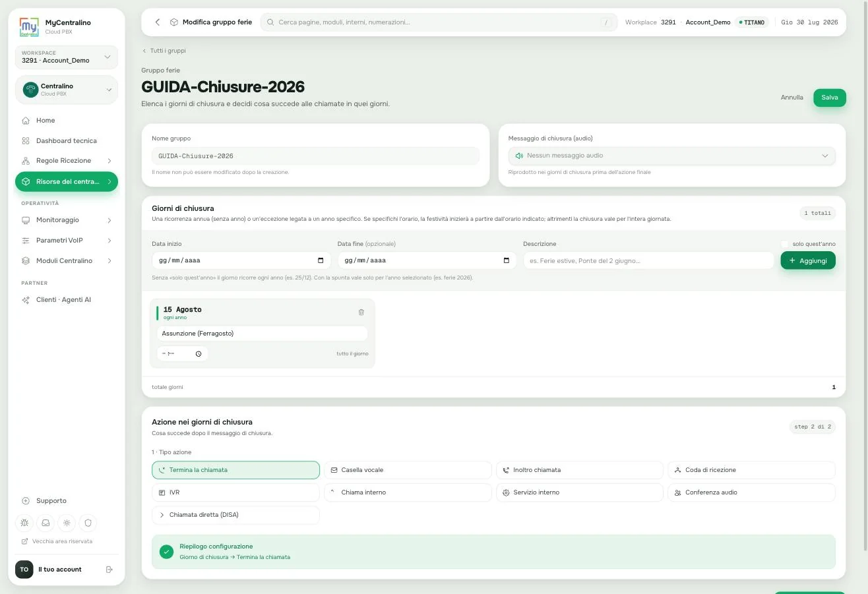868x594 pixels.
Task: Click the back arrow in top bar
Action: [x=158, y=22]
